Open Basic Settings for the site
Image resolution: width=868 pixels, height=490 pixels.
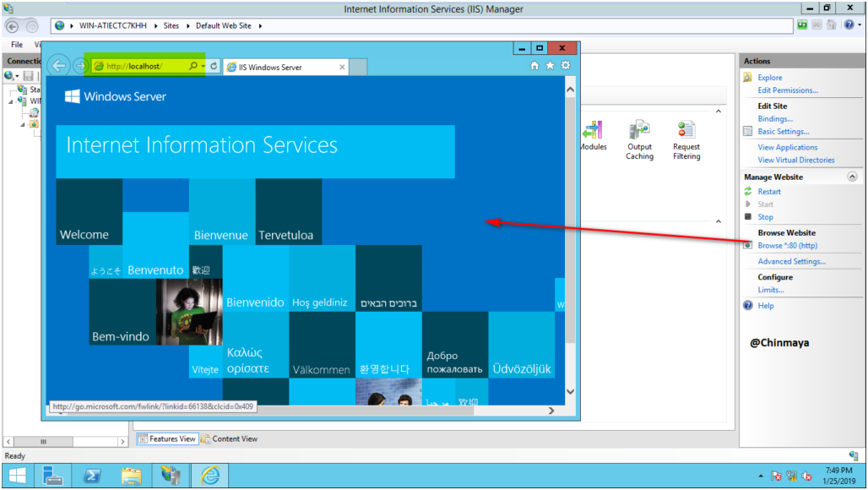[784, 131]
